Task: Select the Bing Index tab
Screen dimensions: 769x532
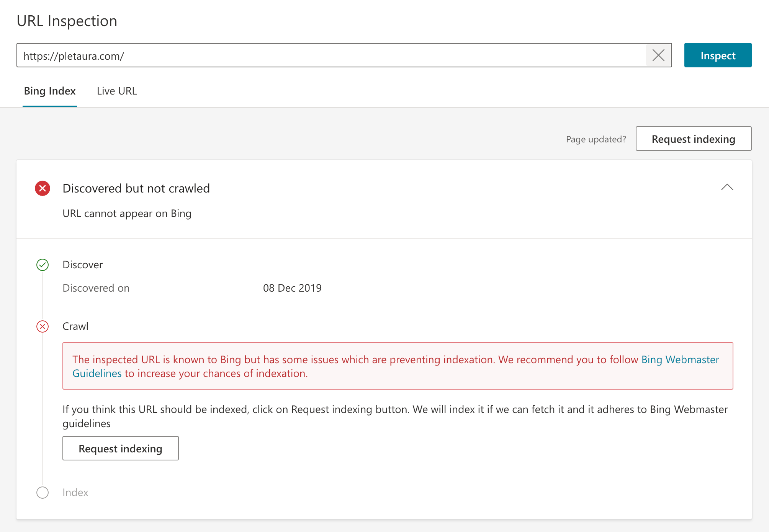Action: click(x=50, y=91)
